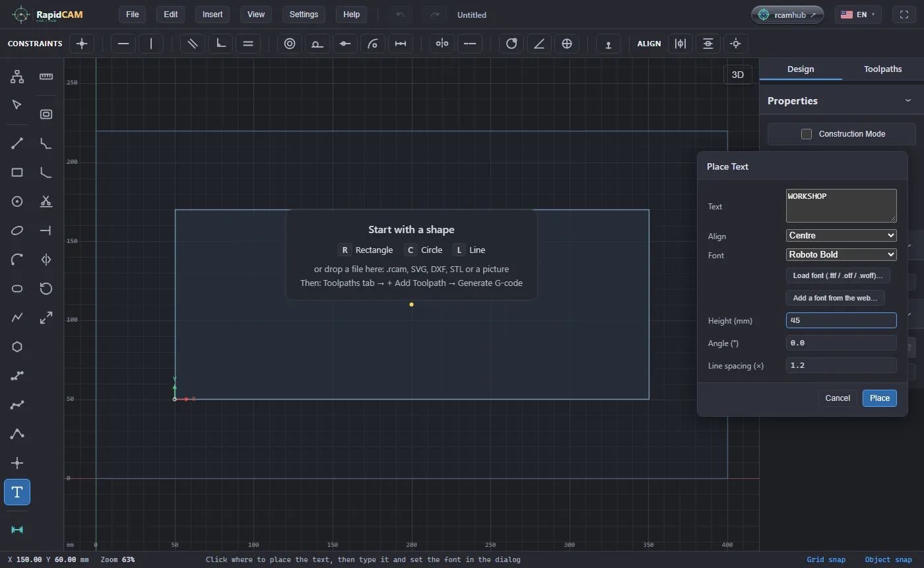924x568 pixels.
Task: Choose the arrow Select tool
Action: tap(17, 105)
